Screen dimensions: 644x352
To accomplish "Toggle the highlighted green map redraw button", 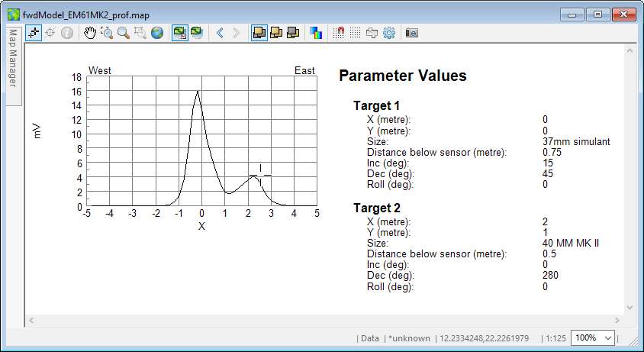I will tap(180, 33).
